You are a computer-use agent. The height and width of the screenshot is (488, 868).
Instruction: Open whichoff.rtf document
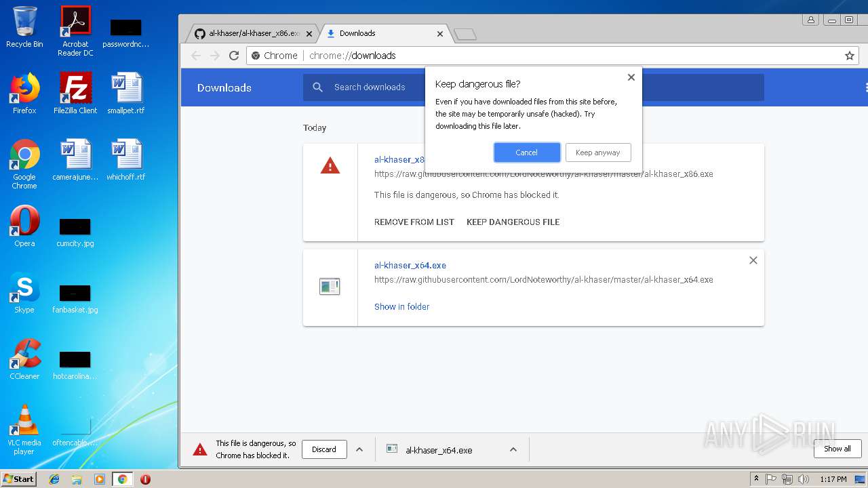[x=126, y=160]
